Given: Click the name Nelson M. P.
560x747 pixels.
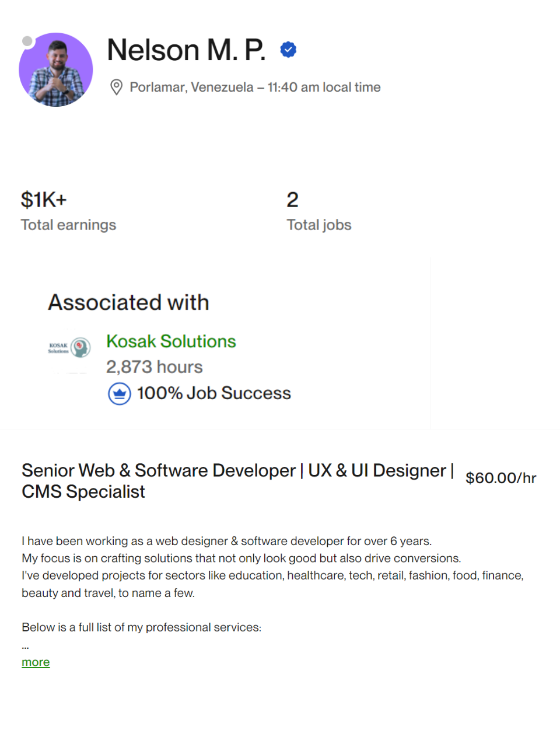Looking at the screenshot, I should (187, 50).
